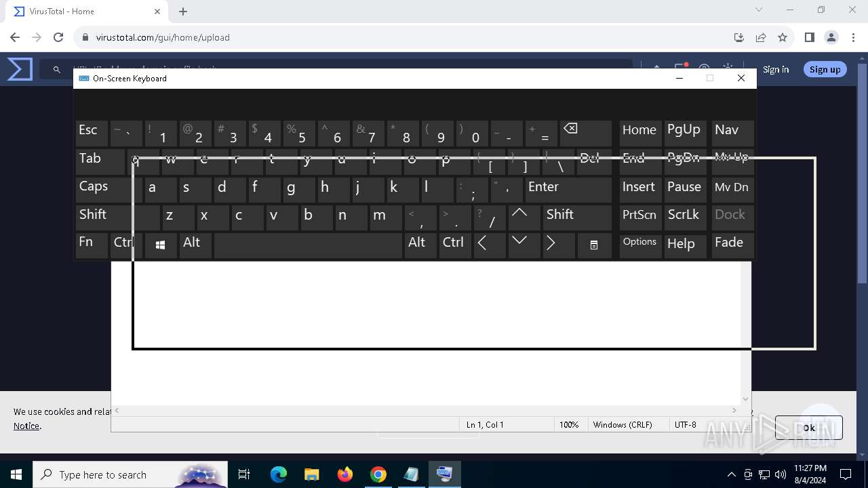868x488 pixels.
Task: Click the 100% zoom status in Notepad
Action: tap(569, 425)
